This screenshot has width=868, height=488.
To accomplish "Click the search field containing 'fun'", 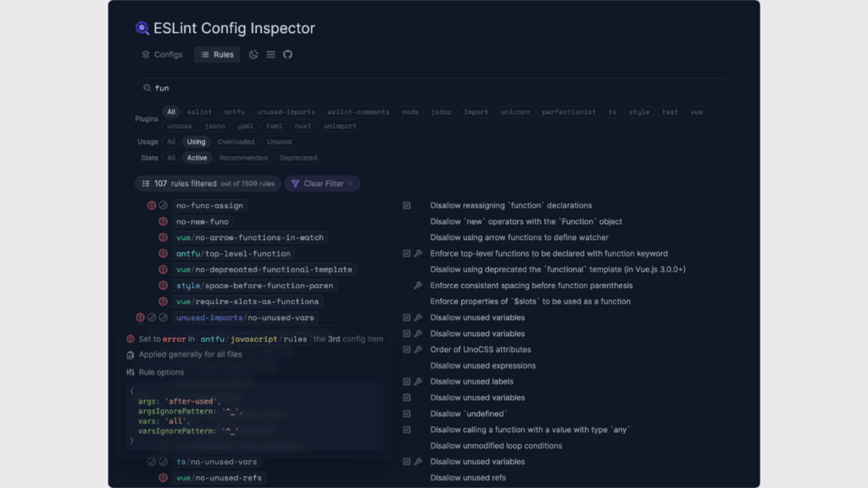I will (434, 88).
